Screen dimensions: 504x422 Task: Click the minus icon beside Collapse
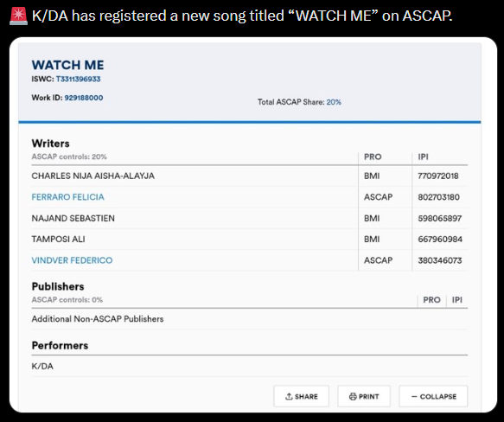pyautogui.click(x=414, y=396)
